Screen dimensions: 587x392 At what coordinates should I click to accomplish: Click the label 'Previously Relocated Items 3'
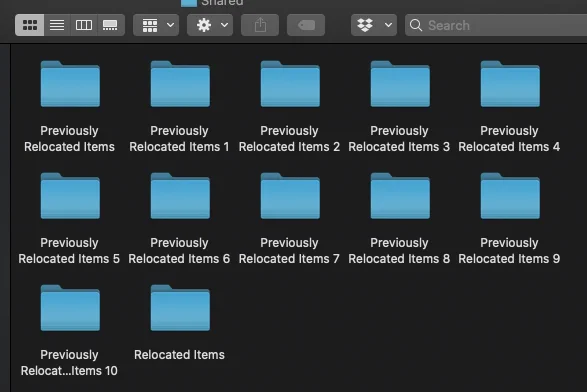[x=399, y=139]
